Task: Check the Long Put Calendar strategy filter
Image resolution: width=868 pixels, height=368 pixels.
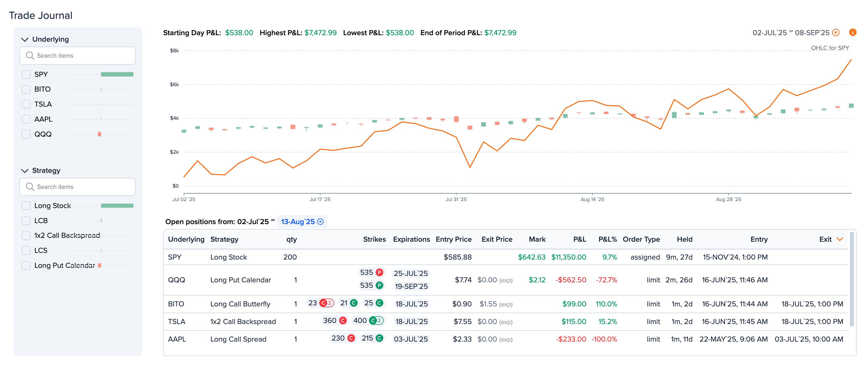Action: pos(26,266)
